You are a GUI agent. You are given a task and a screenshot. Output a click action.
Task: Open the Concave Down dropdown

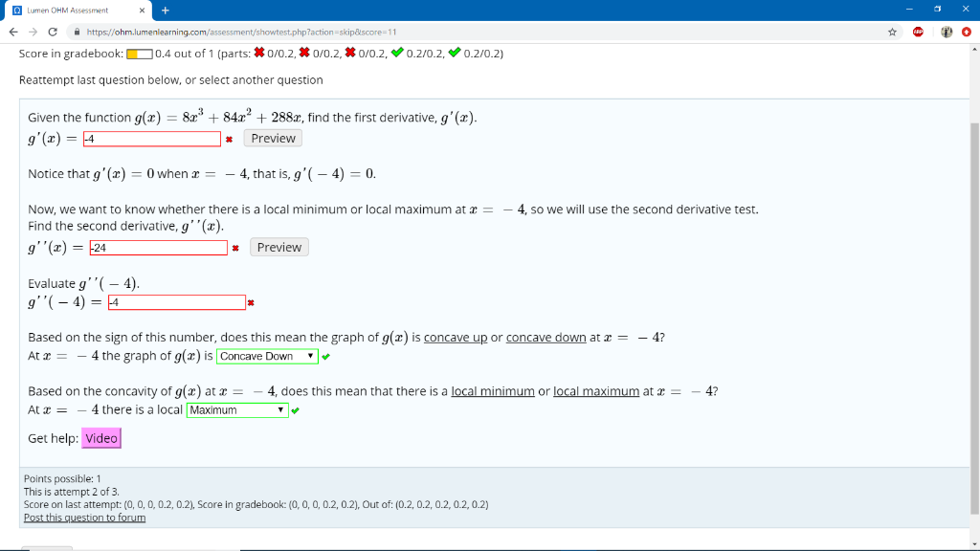(267, 355)
